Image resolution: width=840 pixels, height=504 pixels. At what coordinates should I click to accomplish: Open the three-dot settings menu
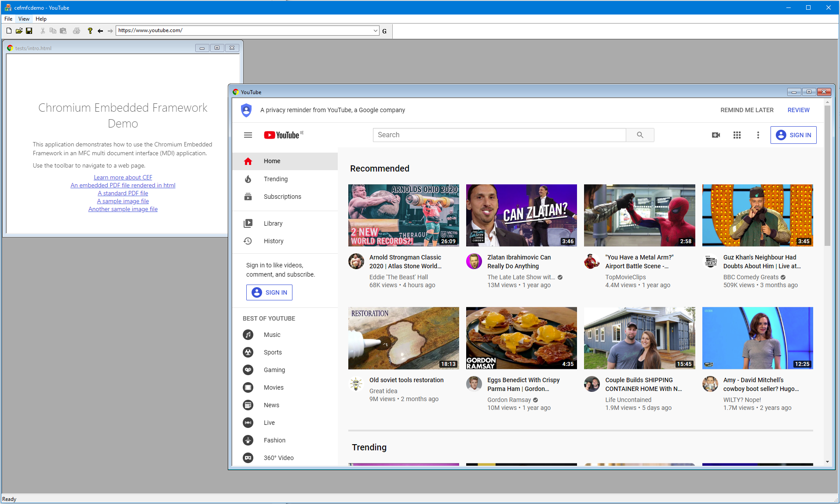coord(758,135)
